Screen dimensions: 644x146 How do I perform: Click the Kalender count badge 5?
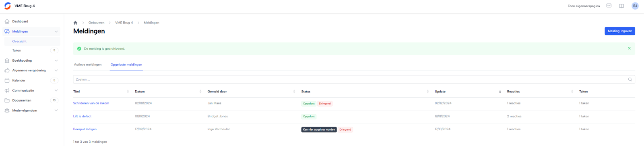(54, 80)
